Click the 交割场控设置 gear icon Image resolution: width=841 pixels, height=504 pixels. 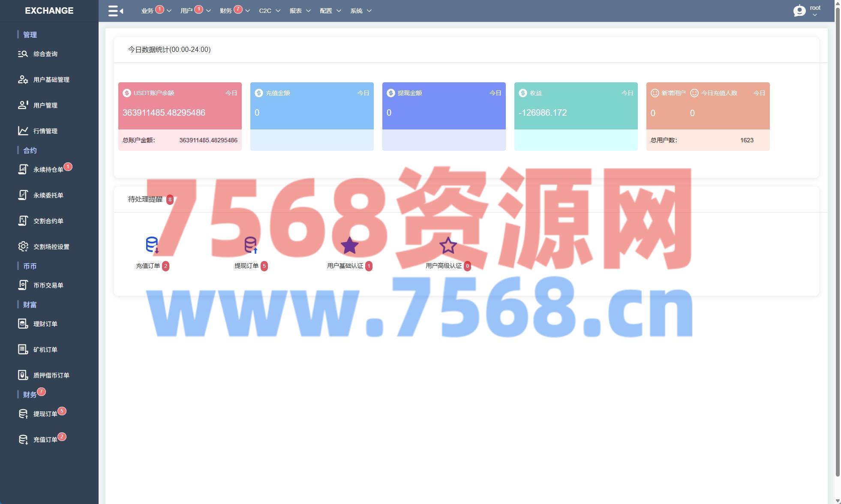23,246
